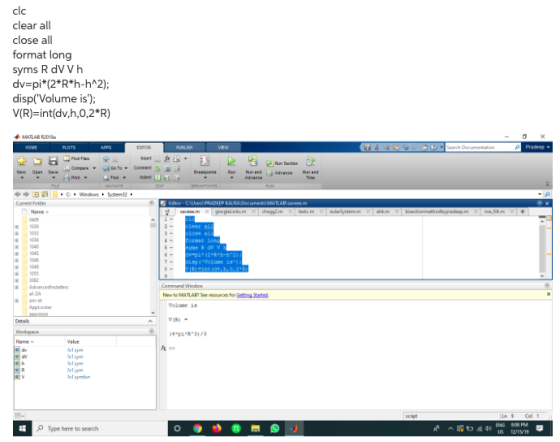560x442 pixels.
Task: Open Workspace panel actions menu
Action: point(151,332)
